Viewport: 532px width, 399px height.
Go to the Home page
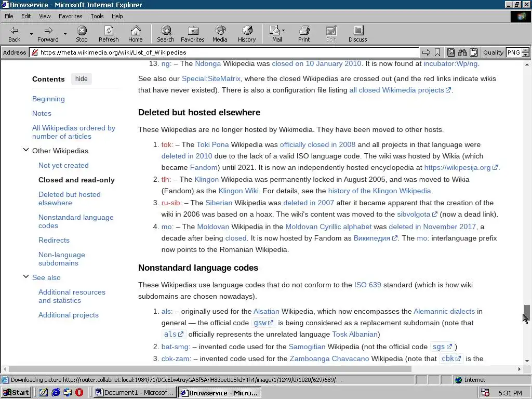point(136,34)
